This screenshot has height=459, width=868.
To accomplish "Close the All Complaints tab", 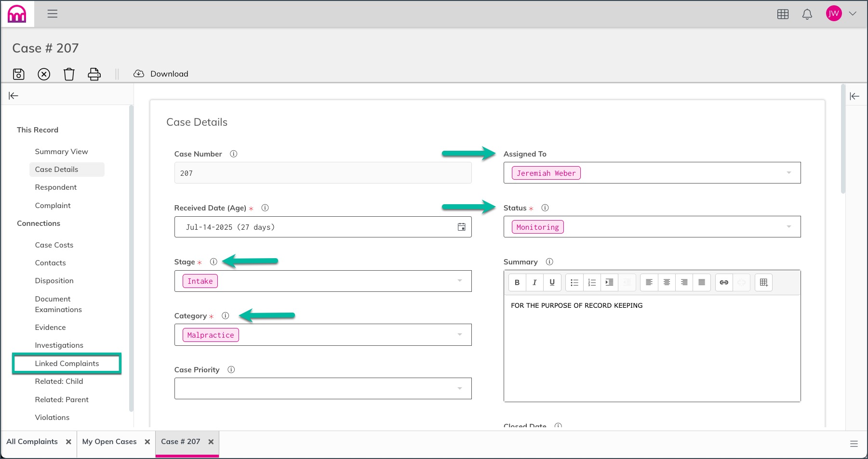I will coord(68,442).
